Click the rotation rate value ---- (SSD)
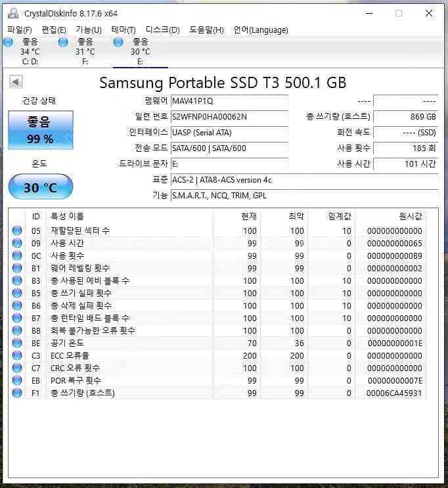Viewport: 448px width, 488px height. 406,133
